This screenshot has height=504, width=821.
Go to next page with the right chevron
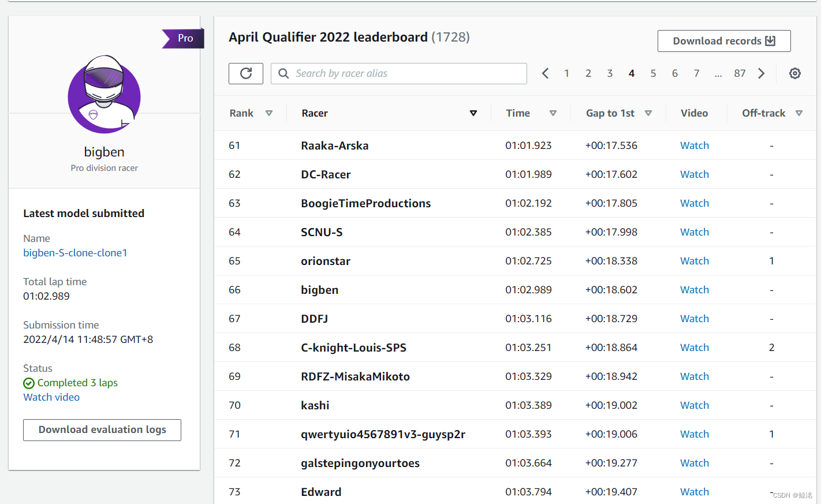click(762, 73)
